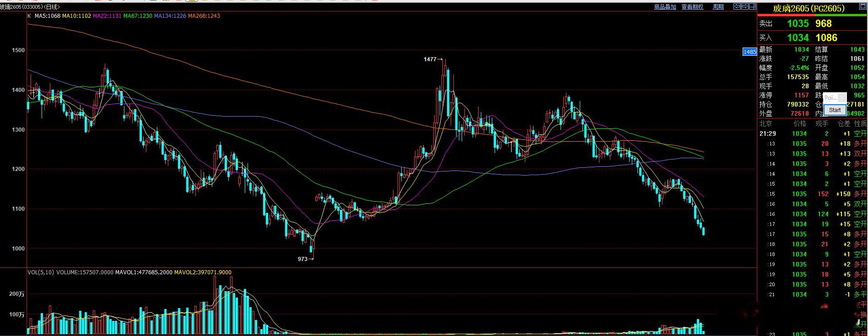The height and width of the screenshot is (336, 868).
Task: Select the 21:29 trade row
Action: pos(813,134)
